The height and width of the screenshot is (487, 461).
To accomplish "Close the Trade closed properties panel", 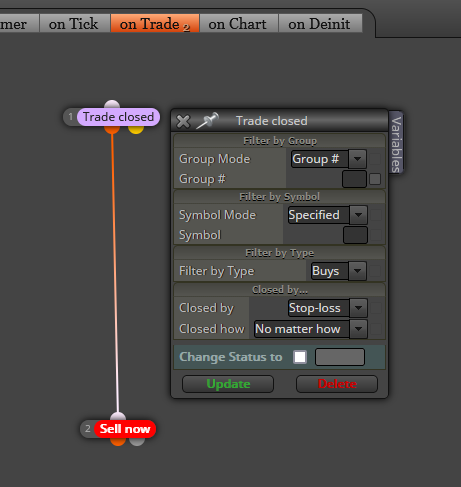I will pyautogui.click(x=183, y=121).
